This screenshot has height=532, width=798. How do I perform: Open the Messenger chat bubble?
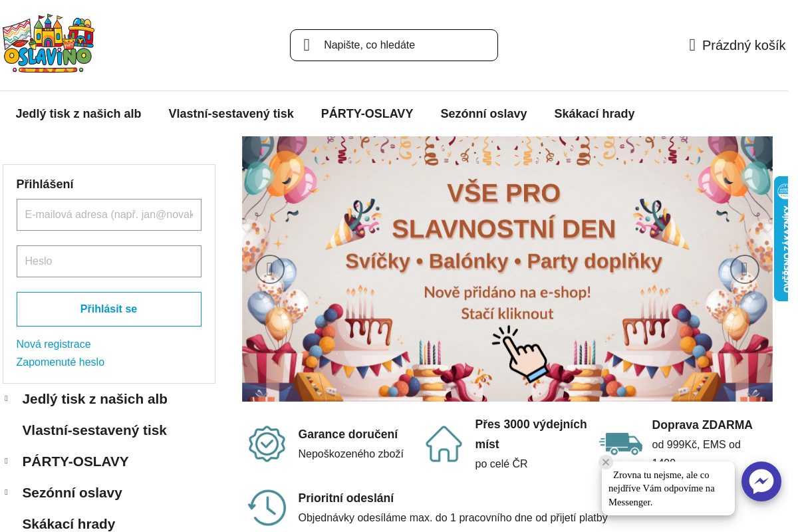coord(761,481)
